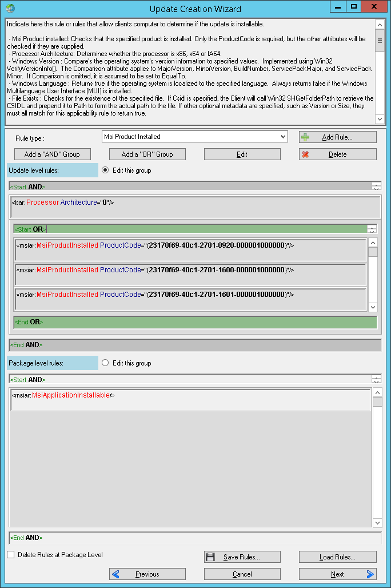391x588 pixels.
Task: Click the stepper on the update-level Start AND header
Action: 376,186
